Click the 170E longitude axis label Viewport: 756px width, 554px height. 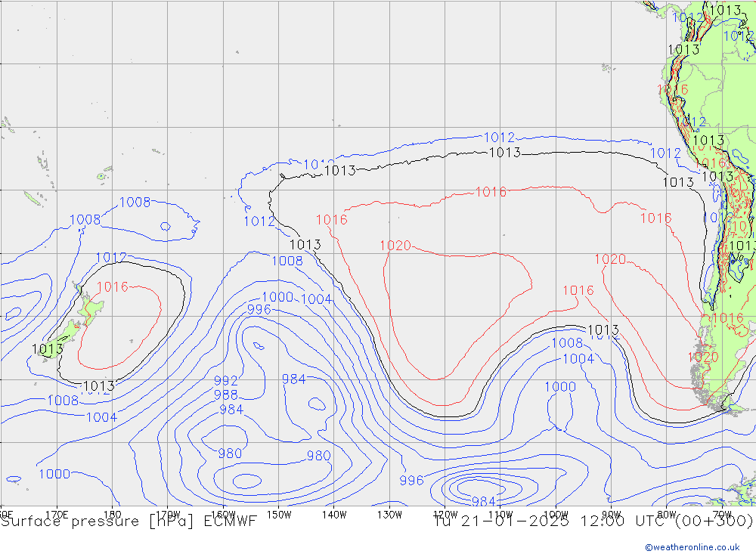[57, 514]
